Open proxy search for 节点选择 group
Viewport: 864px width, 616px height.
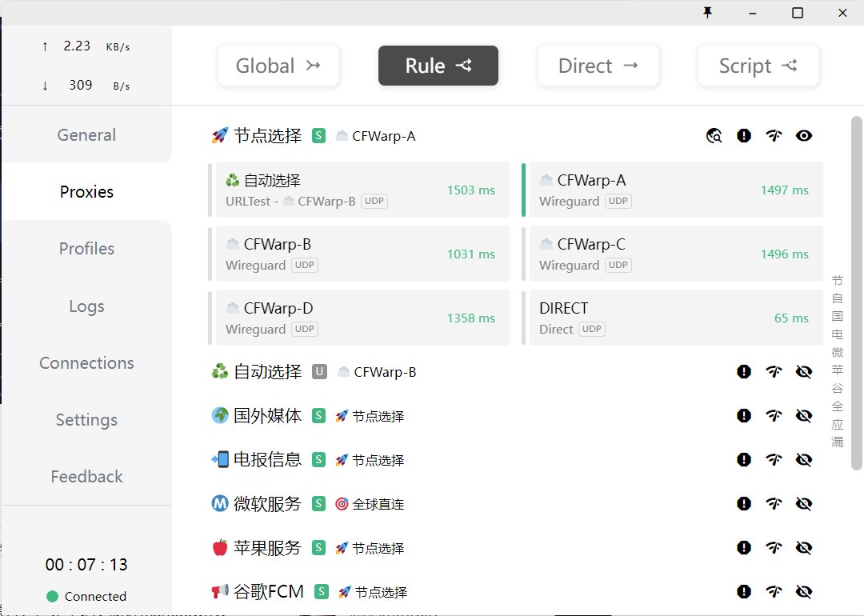point(714,135)
